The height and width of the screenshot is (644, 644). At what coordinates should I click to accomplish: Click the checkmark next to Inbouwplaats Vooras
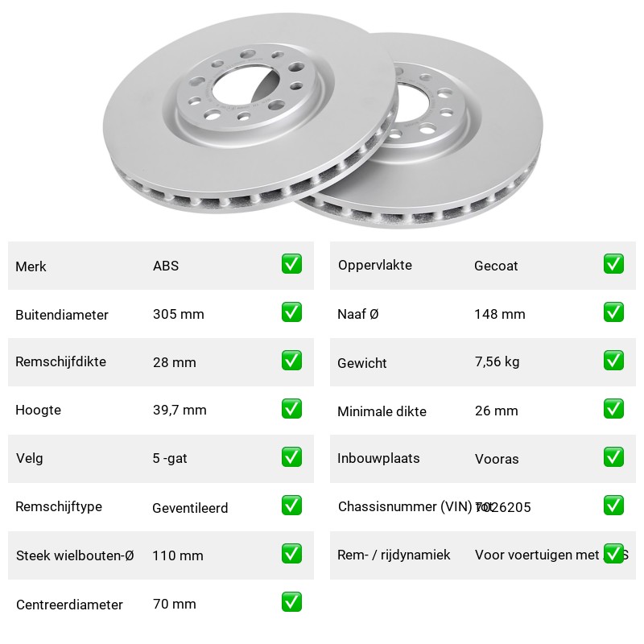click(613, 457)
